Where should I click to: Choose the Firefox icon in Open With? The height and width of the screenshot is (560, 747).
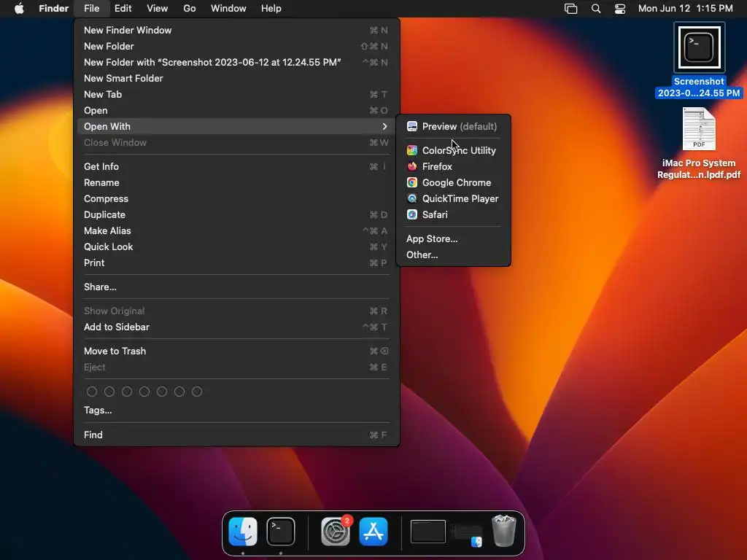pos(412,167)
